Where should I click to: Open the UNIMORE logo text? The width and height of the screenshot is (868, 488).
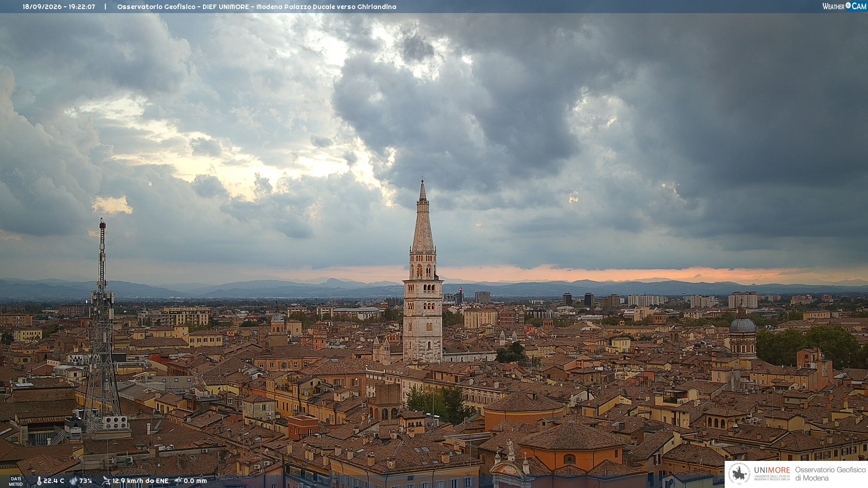pos(772,470)
